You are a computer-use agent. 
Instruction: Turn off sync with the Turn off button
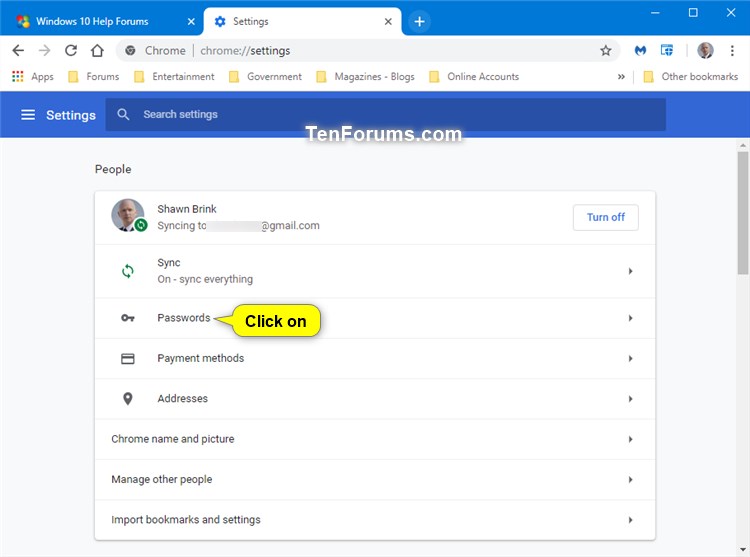tap(606, 218)
